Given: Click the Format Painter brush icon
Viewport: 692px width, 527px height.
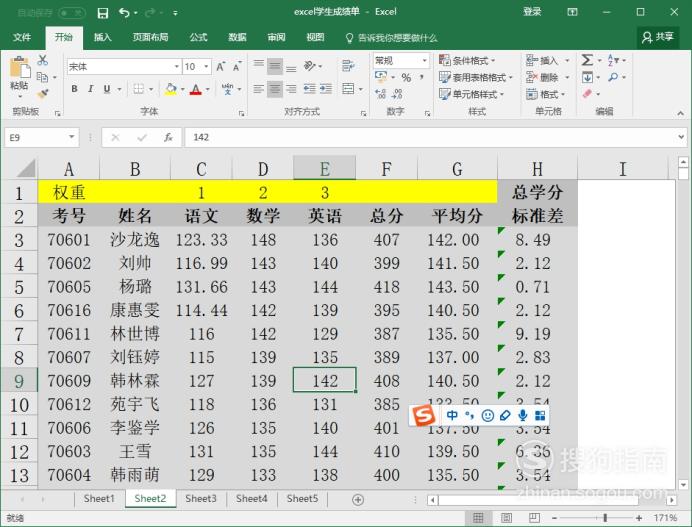Looking at the screenshot, I should point(43,94).
